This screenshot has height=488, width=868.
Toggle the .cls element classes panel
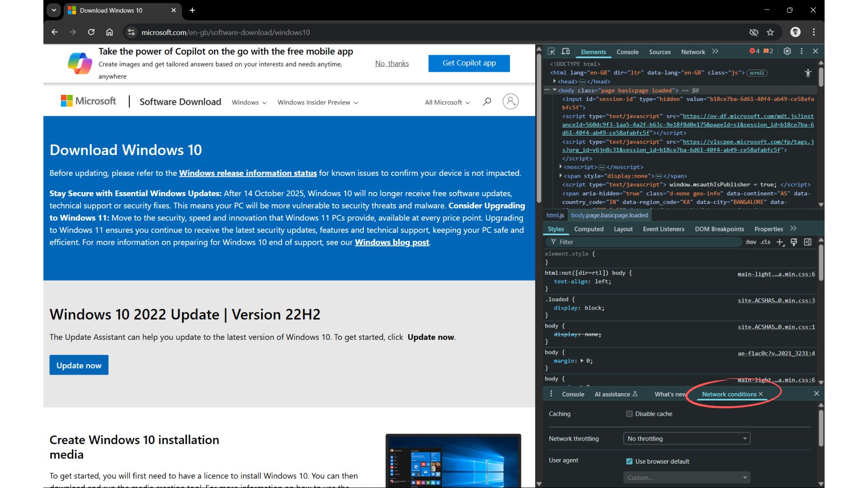pos(765,242)
